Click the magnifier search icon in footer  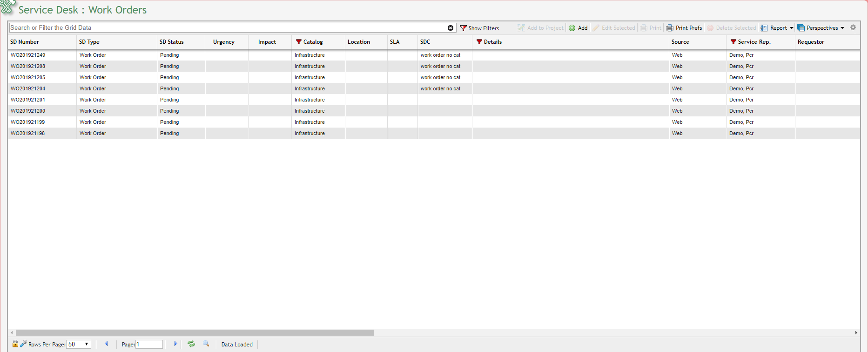[206, 344]
